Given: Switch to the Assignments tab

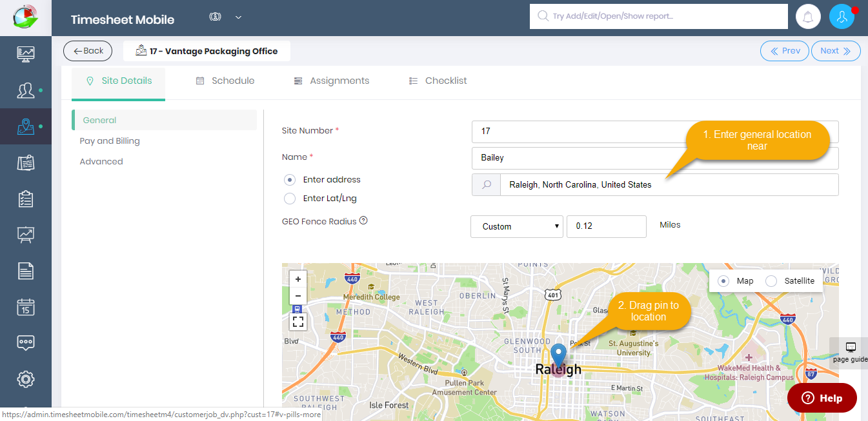Looking at the screenshot, I should pyautogui.click(x=332, y=81).
